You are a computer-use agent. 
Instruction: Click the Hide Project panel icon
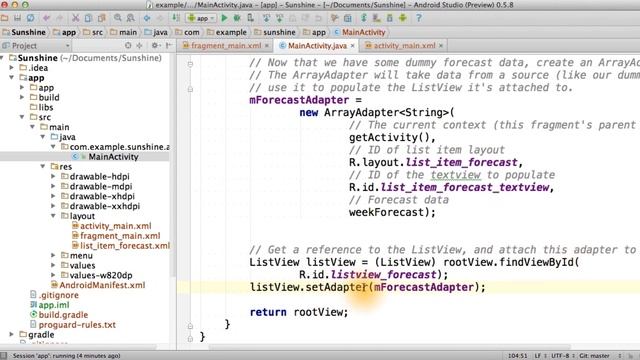[x=169, y=46]
